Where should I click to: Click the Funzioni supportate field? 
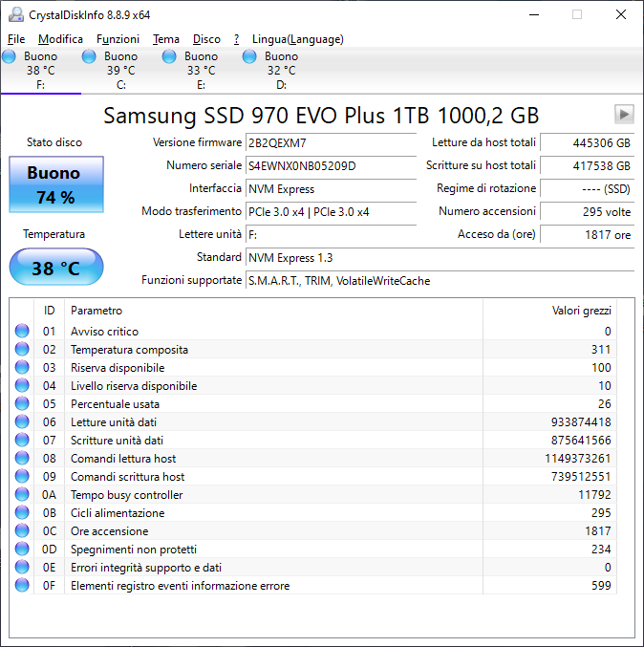point(440,281)
